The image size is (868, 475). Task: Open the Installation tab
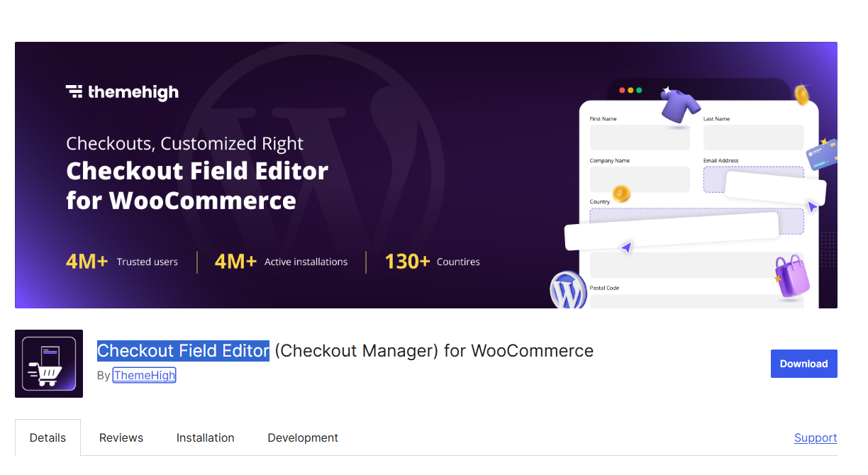click(x=205, y=437)
